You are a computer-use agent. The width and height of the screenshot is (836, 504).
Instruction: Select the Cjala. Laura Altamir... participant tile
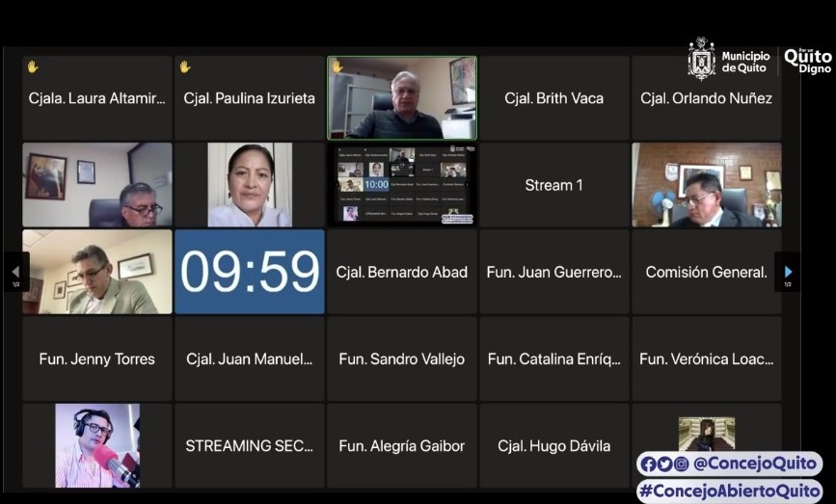[97, 98]
